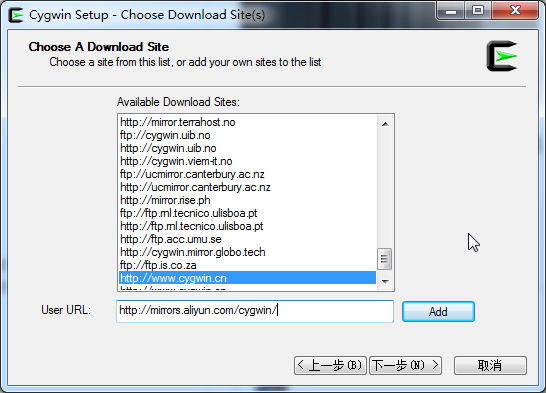
Task: Select ftp://cygwin.uib.no site
Action: click(247, 135)
